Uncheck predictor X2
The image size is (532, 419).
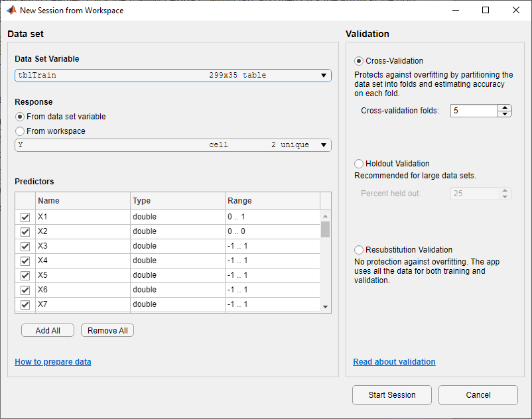25,232
